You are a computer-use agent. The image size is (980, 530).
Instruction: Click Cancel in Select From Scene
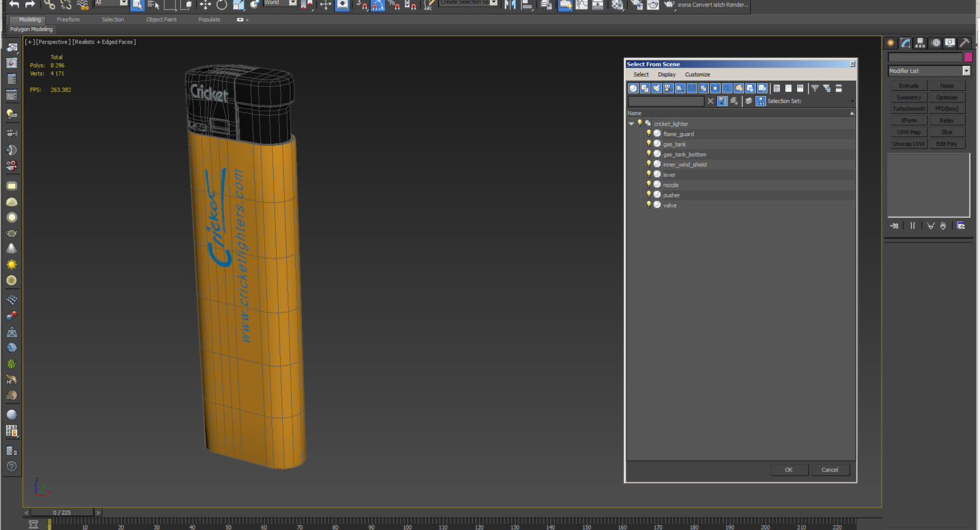pos(830,470)
